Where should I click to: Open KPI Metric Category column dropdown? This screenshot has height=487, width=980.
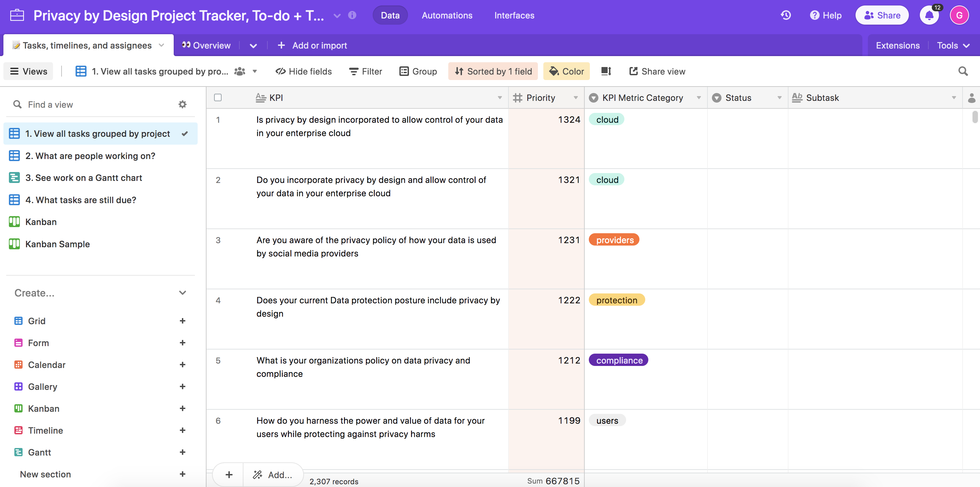click(x=699, y=98)
